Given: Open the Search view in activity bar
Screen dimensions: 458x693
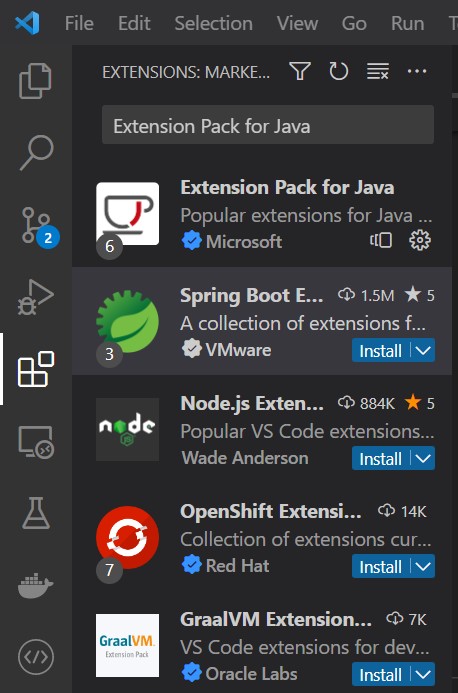Looking at the screenshot, I should (x=36, y=152).
